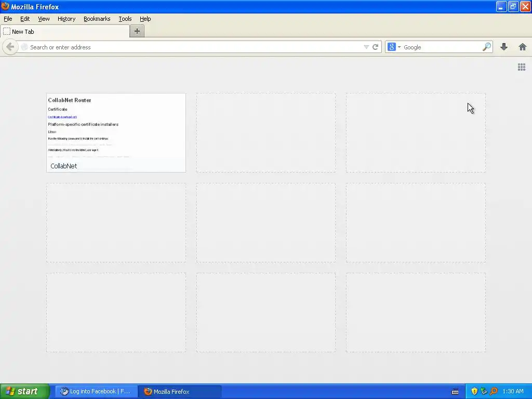Click the 1:30 AM system clock
The width and height of the screenshot is (532, 399).
513,391
